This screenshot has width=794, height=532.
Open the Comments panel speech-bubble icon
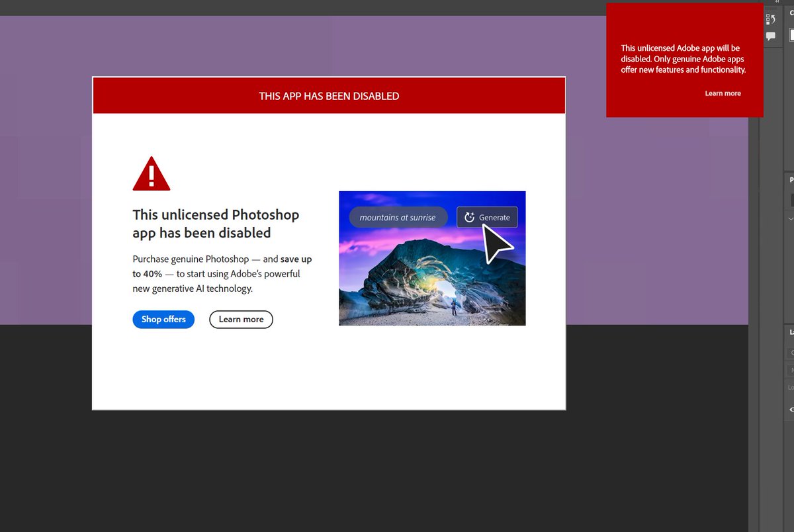coord(771,36)
